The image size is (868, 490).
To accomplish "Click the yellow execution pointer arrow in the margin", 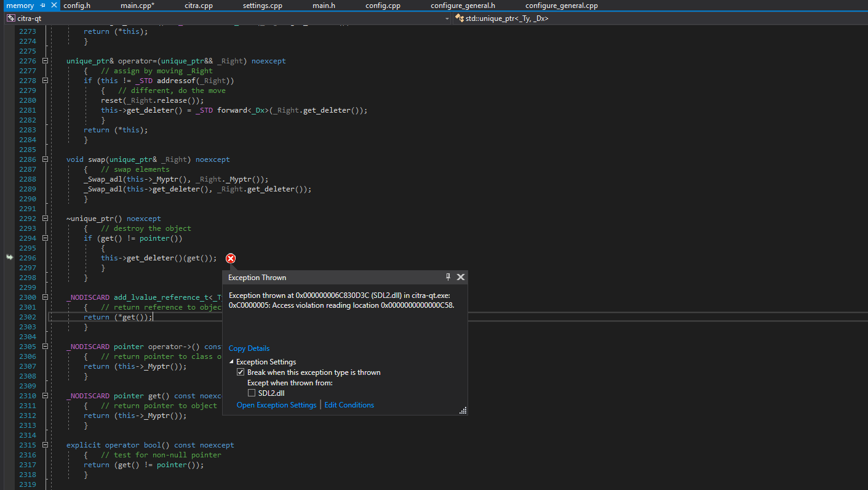I will [x=9, y=258].
